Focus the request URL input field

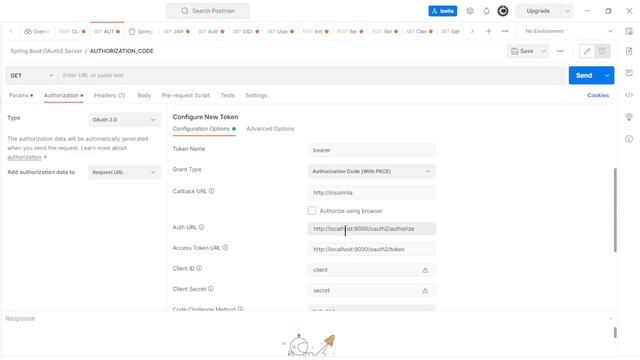click(x=311, y=76)
